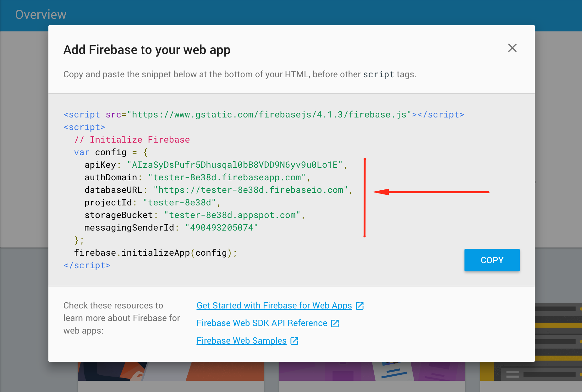This screenshot has width=582, height=392.
Task: Click external-link icon beside SDK API Reference
Action: coord(335,323)
